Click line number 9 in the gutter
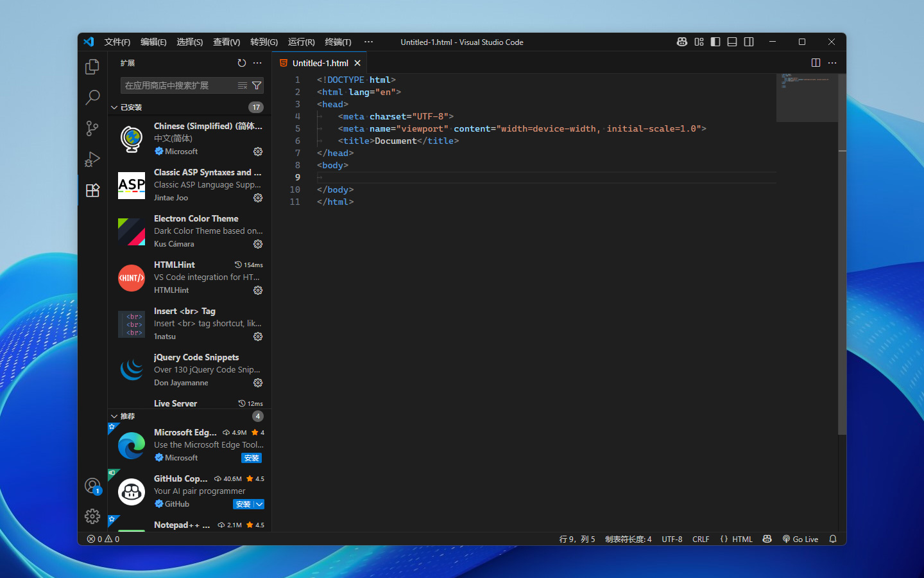 coord(297,177)
